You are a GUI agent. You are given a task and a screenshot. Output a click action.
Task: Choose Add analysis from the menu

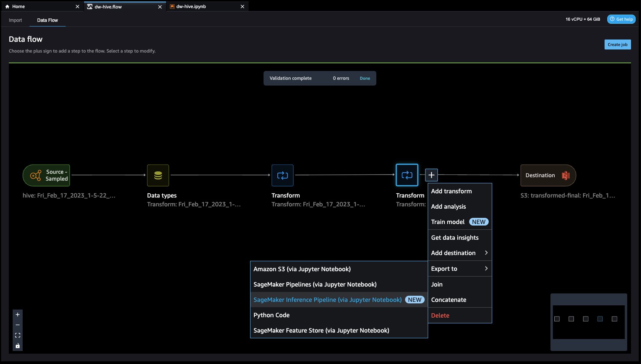[460, 206]
